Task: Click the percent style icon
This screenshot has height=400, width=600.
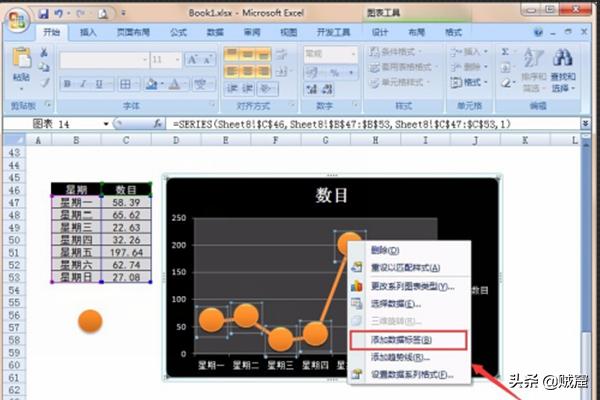Action: 334,72
